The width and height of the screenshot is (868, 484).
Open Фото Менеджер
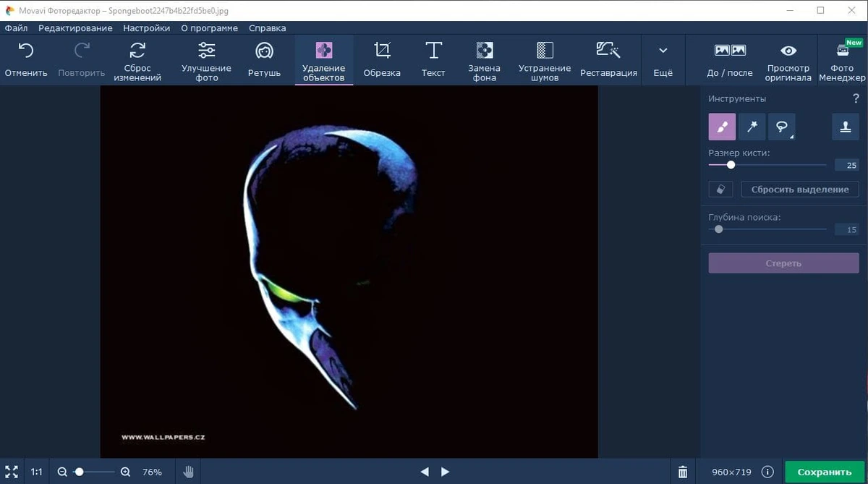click(843, 61)
